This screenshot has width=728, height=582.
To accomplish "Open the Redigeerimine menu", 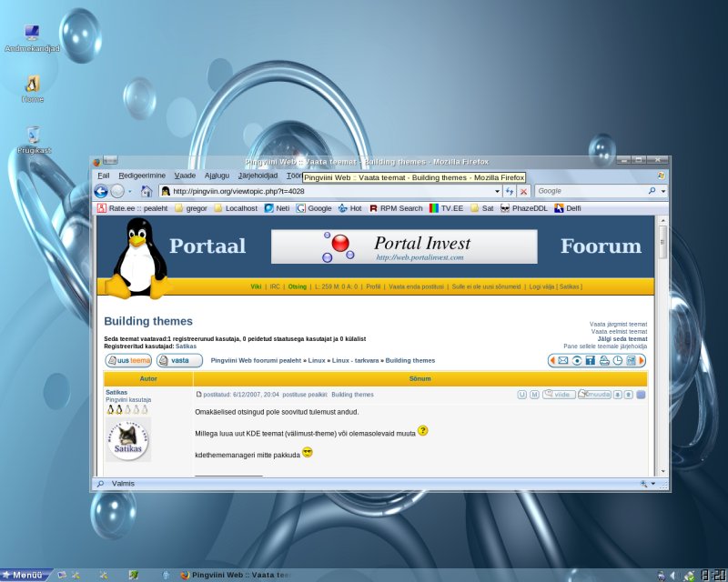I will click(142, 176).
